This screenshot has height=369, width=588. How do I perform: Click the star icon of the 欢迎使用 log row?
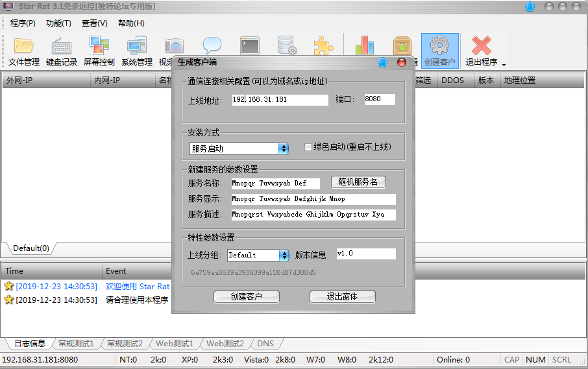(8, 286)
